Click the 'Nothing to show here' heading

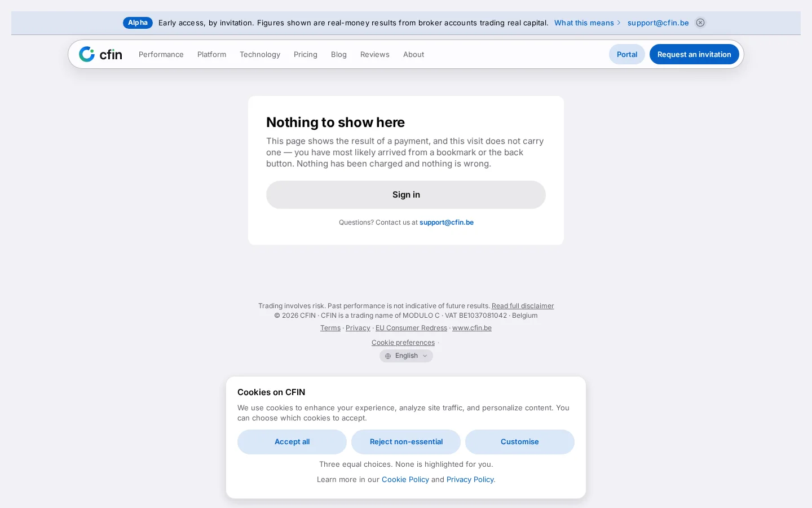(x=336, y=122)
